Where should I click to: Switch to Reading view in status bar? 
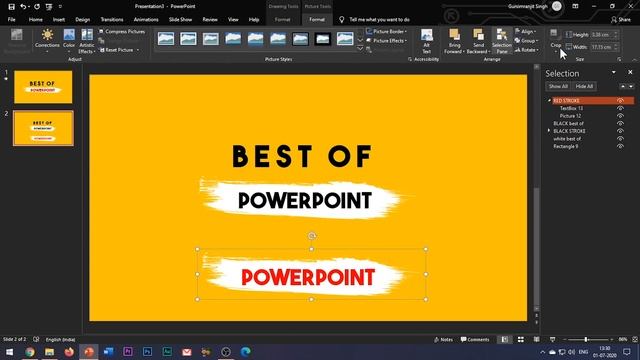pyautogui.click(x=536, y=340)
